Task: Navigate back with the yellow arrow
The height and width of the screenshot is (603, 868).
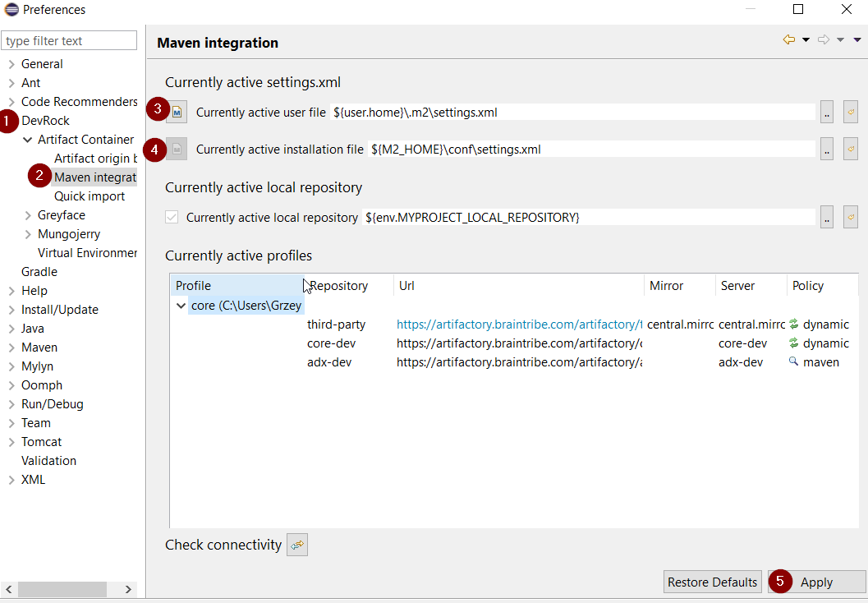Action: [x=788, y=39]
